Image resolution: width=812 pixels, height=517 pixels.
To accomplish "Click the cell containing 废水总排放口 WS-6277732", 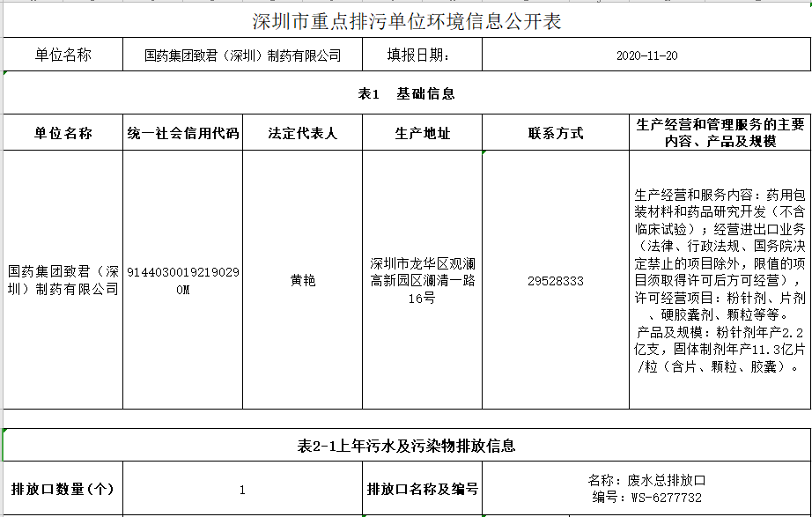I will pos(646,489).
